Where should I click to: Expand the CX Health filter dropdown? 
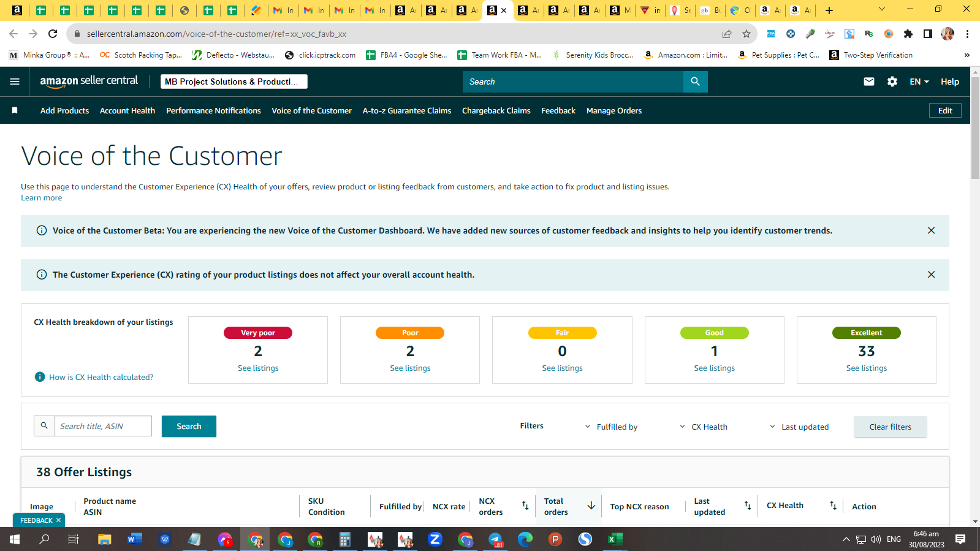704,427
